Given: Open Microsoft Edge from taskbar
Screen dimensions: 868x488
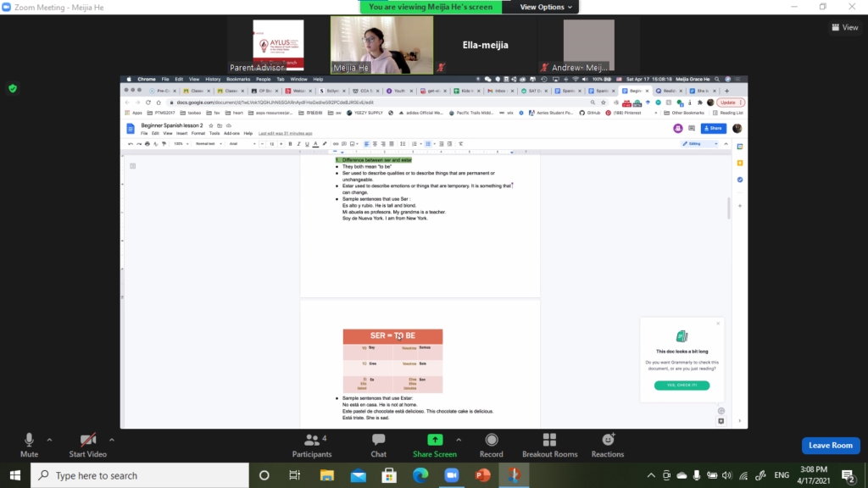Looking at the screenshot, I should pos(420,475).
